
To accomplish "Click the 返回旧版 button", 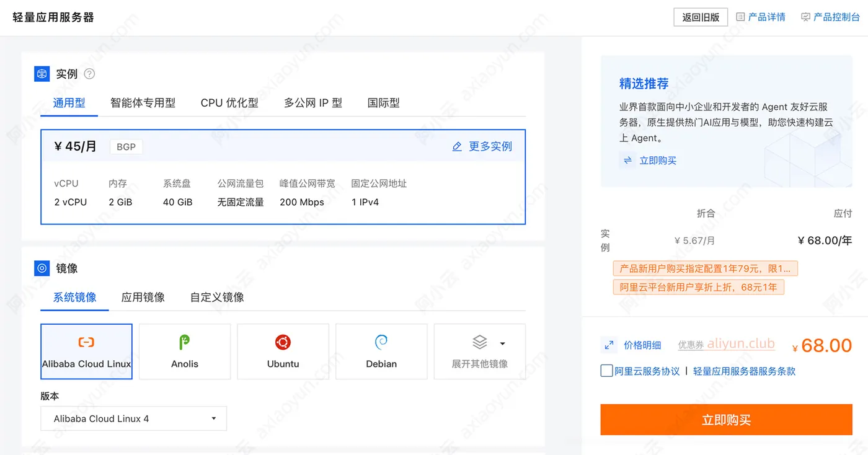I will (x=701, y=17).
